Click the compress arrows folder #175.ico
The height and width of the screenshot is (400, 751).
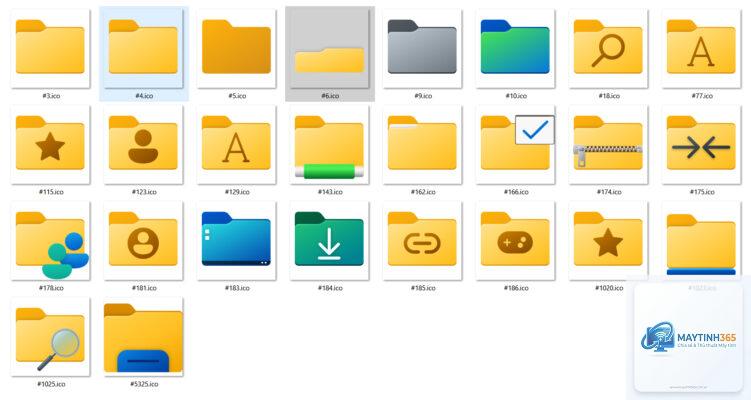pos(701,144)
